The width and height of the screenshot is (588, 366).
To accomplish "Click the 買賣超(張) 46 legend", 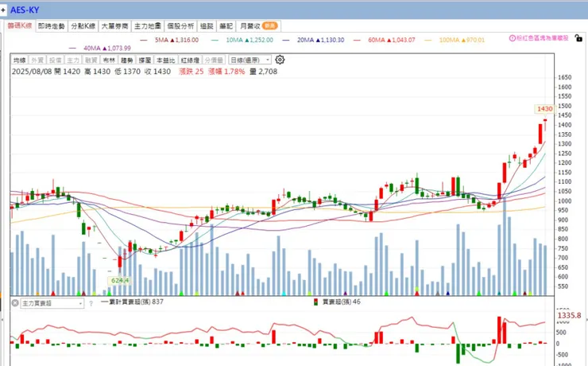I will (337, 302).
